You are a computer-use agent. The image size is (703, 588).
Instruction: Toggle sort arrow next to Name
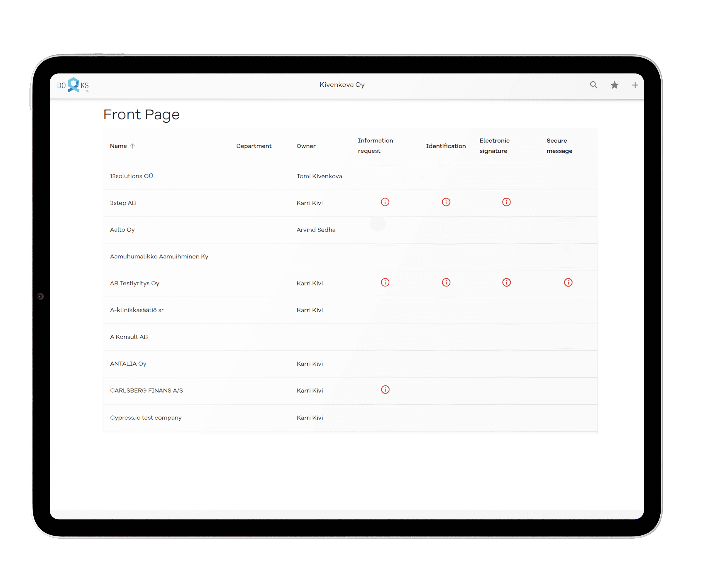click(x=133, y=146)
